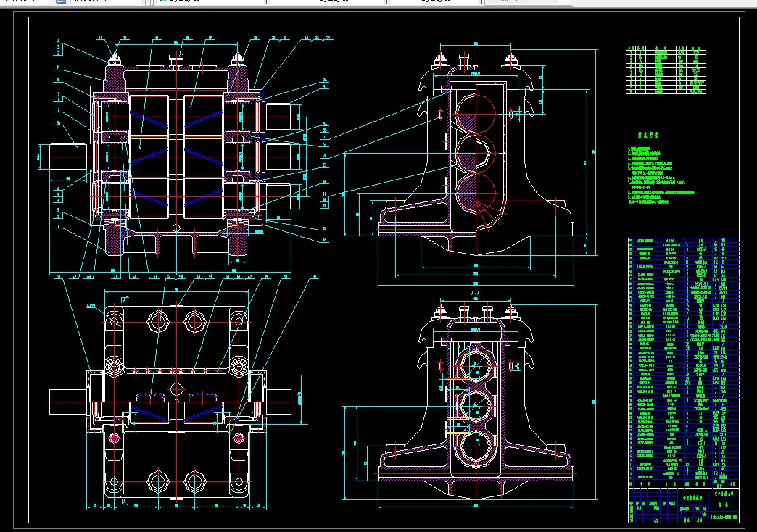Image resolution: width=757 pixels, height=532 pixels.
Task: Select the small green table at top right
Action: coord(666,70)
